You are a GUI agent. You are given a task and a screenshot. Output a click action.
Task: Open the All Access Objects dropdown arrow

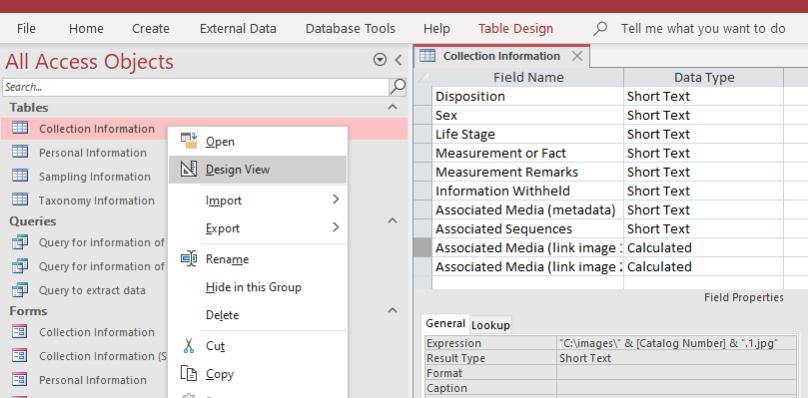pos(380,60)
